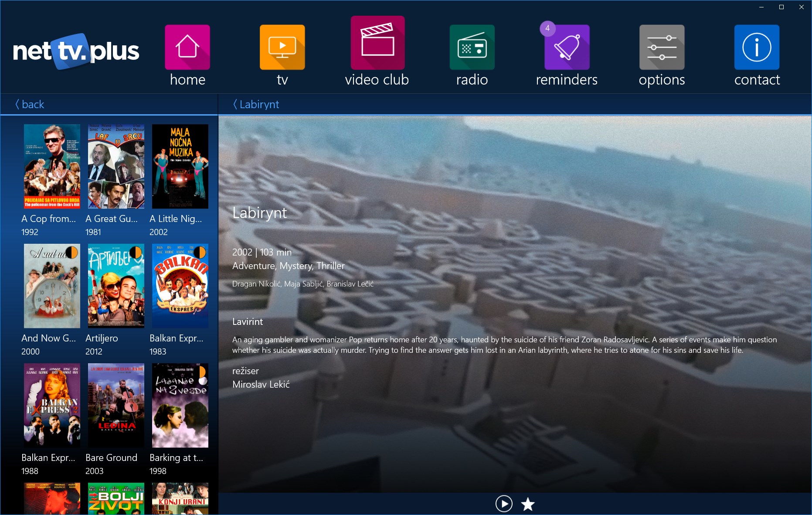
Task: Click the 'tv' menu label
Action: point(282,80)
